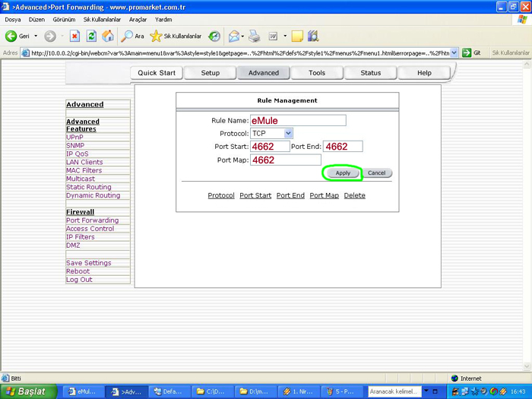Switch to the Status tab
532x399 pixels.
point(371,73)
